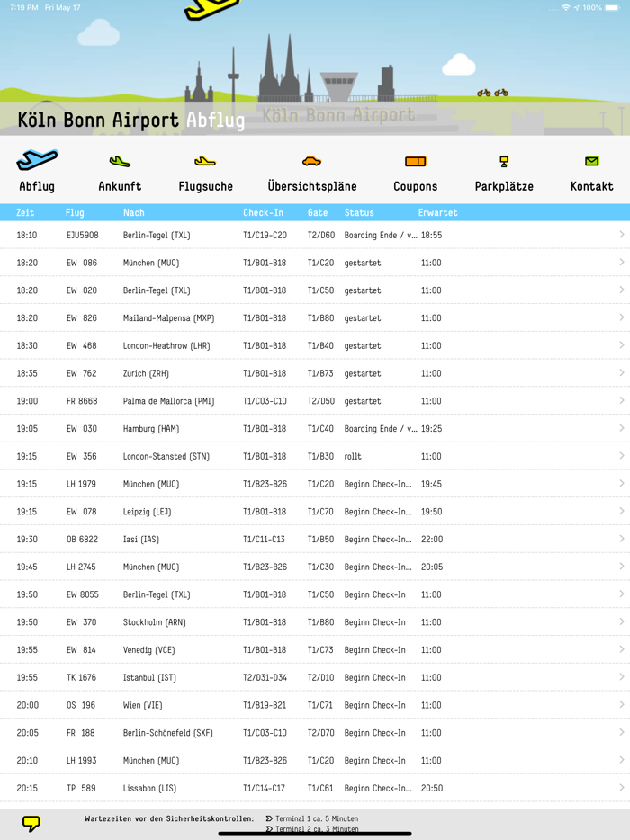
Task: Open the Kontakt tab label
Action: [592, 186]
